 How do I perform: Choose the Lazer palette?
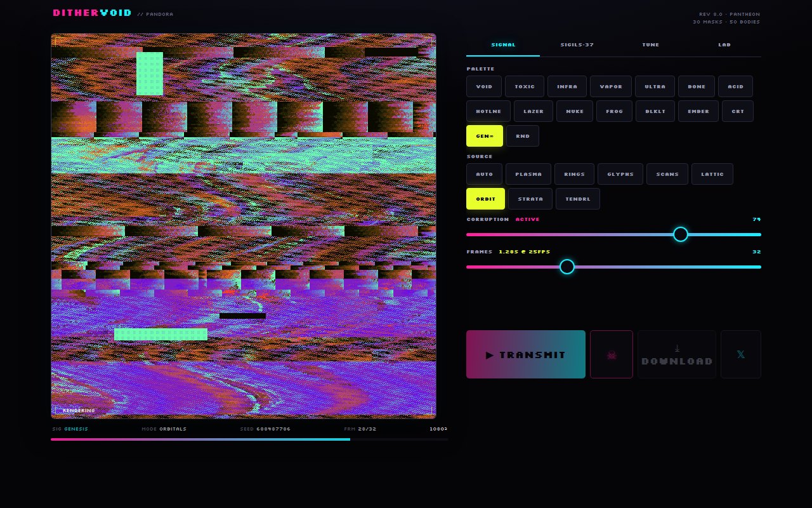[x=534, y=111]
